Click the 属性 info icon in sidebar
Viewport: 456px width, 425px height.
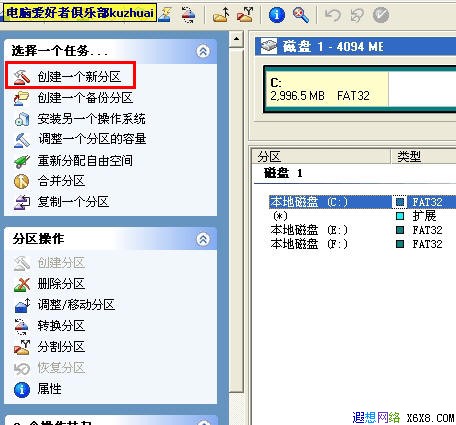pyautogui.click(x=22, y=389)
